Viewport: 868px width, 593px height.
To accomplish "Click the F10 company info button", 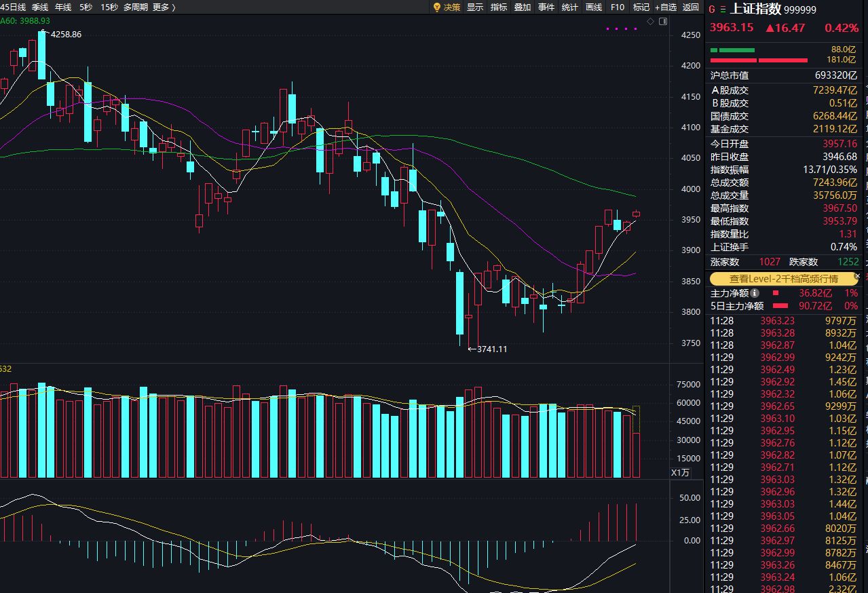I will pyautogui.click(x=618, y=7).
